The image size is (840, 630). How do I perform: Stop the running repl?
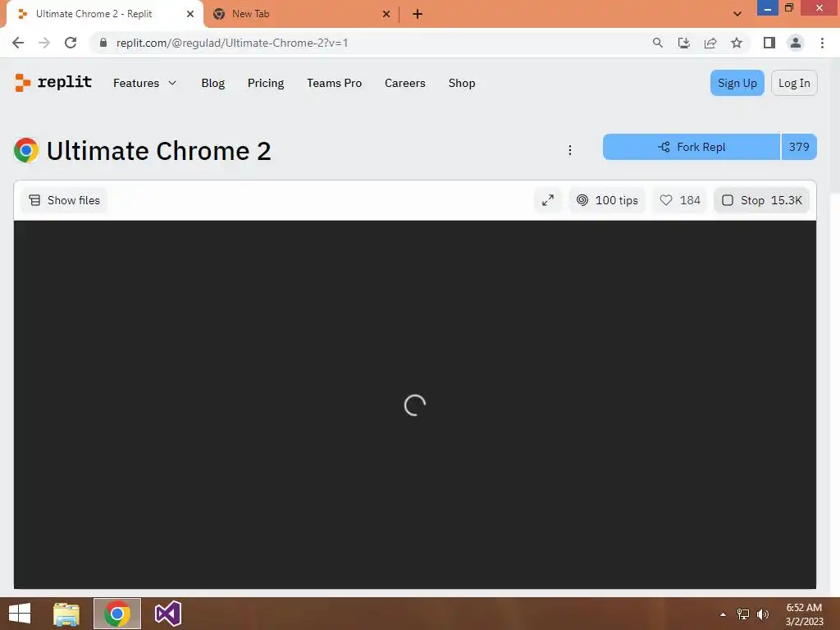[761, 200]
